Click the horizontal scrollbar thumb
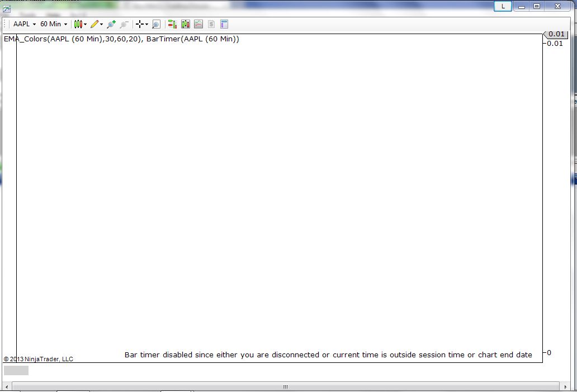The width and height of the screenshot is (577, 392). pos(286,387)
